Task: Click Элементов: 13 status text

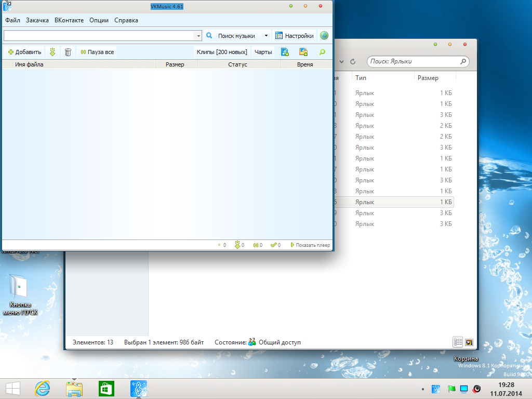Action: (x=93, y=342)
